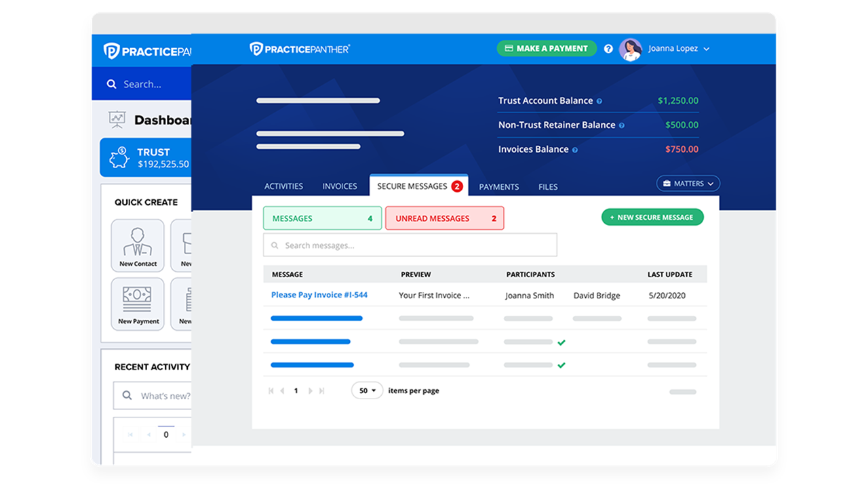Click the Search messages input field
This screenshot has width=868, height=488.
pyautogui.click(x=410, y=245)
